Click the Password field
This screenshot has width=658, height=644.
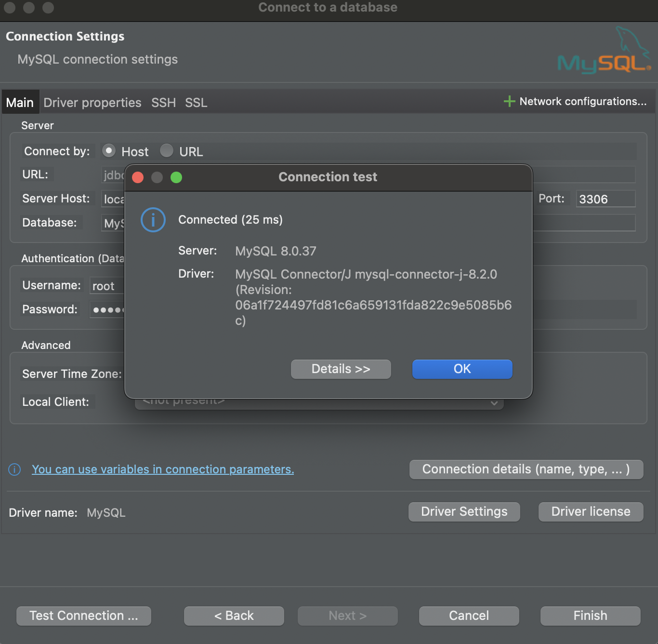[x=107, y=309]
